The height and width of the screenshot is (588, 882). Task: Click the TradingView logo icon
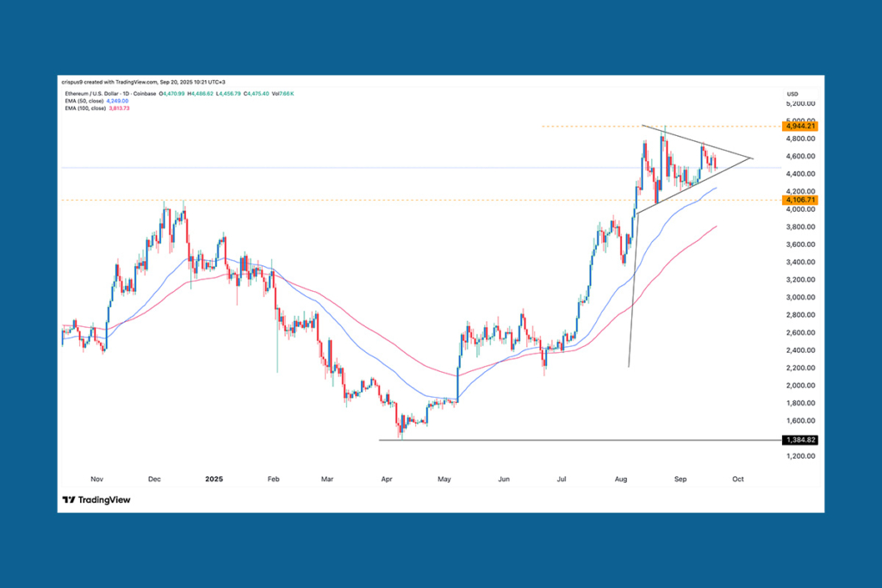(67, 499)
